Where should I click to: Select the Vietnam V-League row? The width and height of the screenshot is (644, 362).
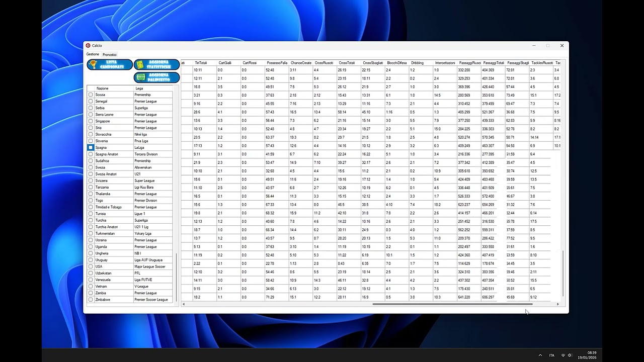[130, 286]
